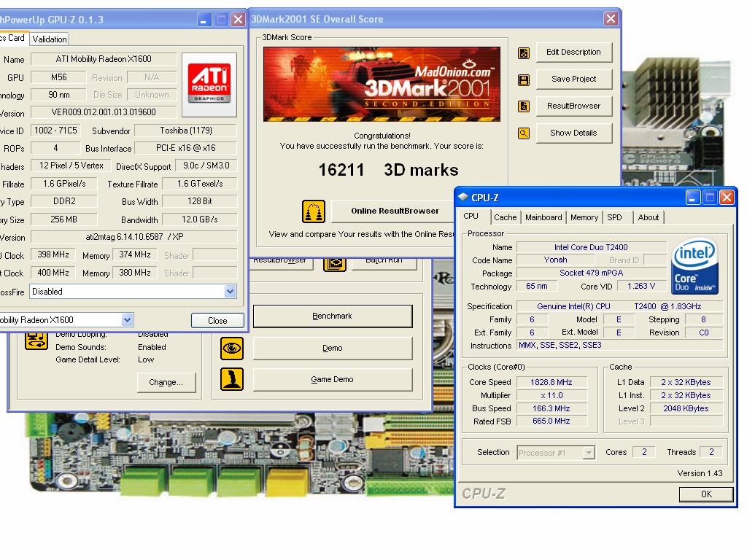The height and width of the screenshot is (560, 747).
Task: Click the Code Name value Yonah
Action: click(555, 260)
